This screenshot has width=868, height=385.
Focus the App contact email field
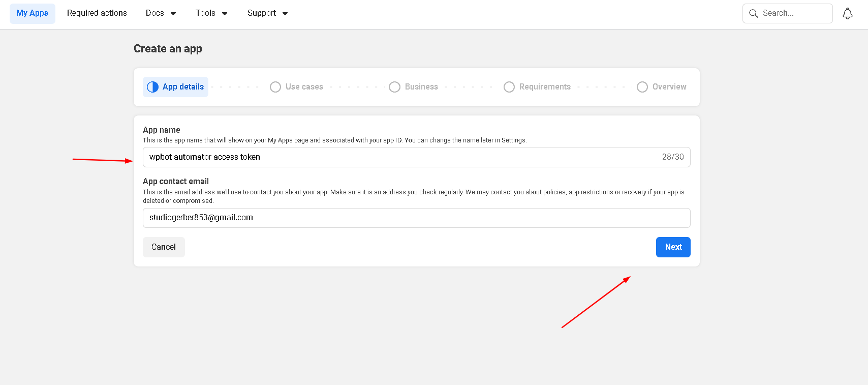pyautogui.click(x=416, y=218)
